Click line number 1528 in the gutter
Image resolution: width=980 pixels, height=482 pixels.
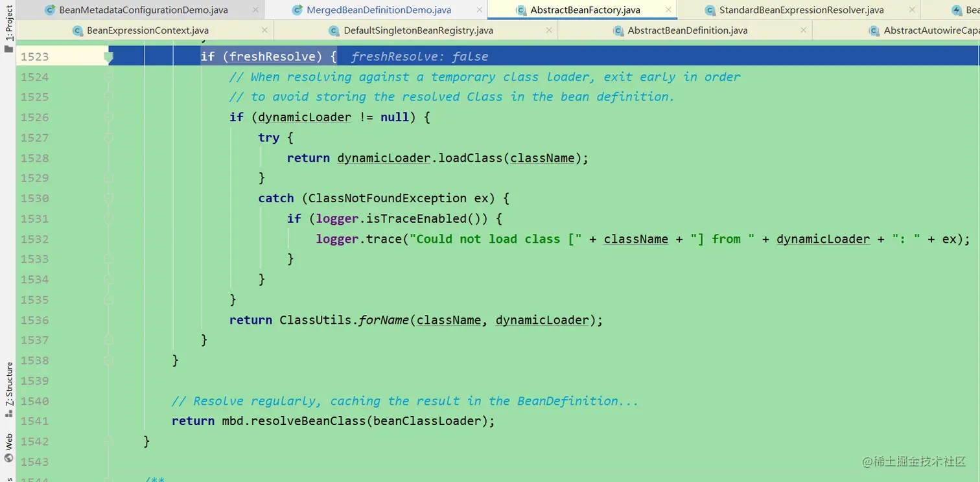click(34, 158)
